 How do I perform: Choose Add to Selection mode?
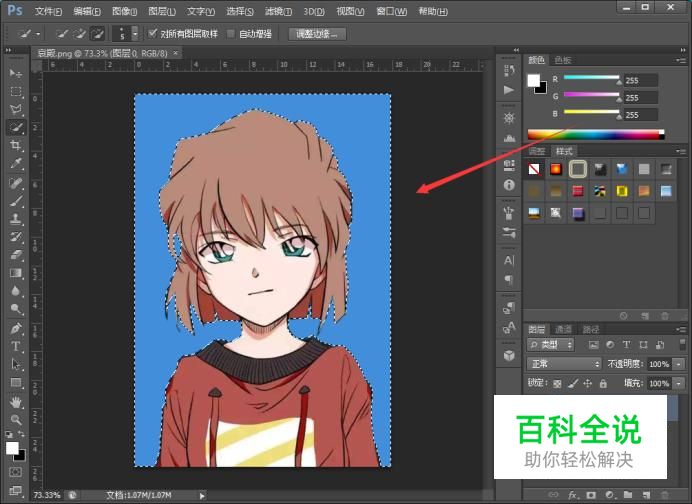click(80, 33)
